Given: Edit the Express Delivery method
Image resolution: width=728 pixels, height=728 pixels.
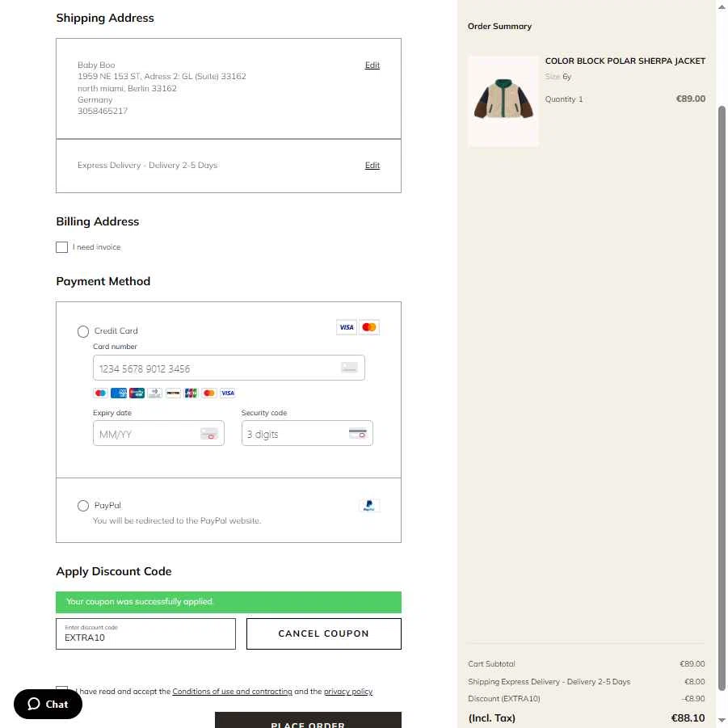Looking at the screenshot, I should tap(372, 166).
